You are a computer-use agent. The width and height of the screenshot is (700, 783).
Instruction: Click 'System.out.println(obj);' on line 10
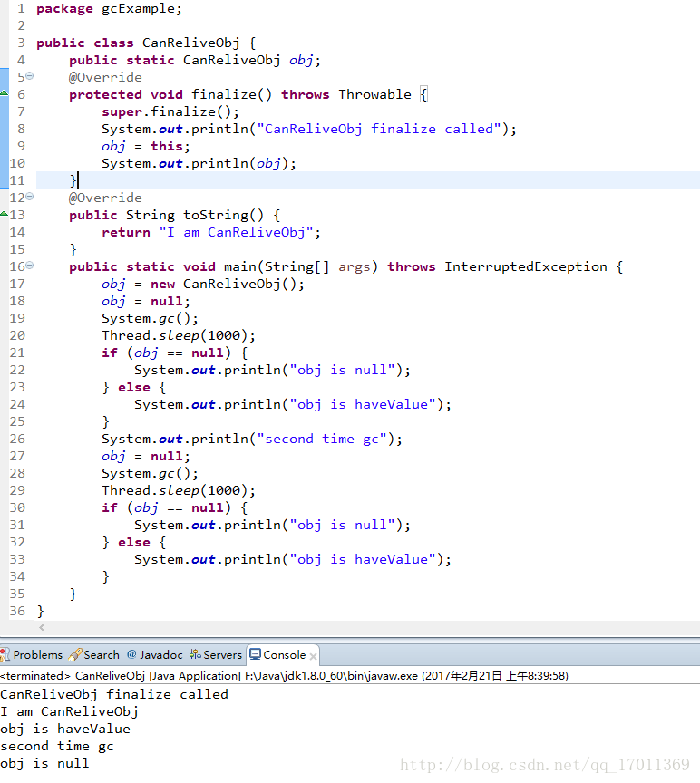coord(199,163)
